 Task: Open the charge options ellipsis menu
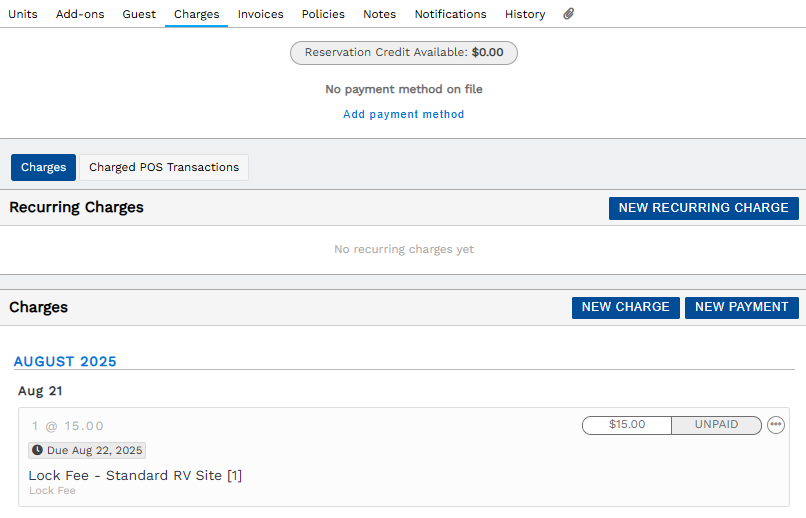coord(776,425)
